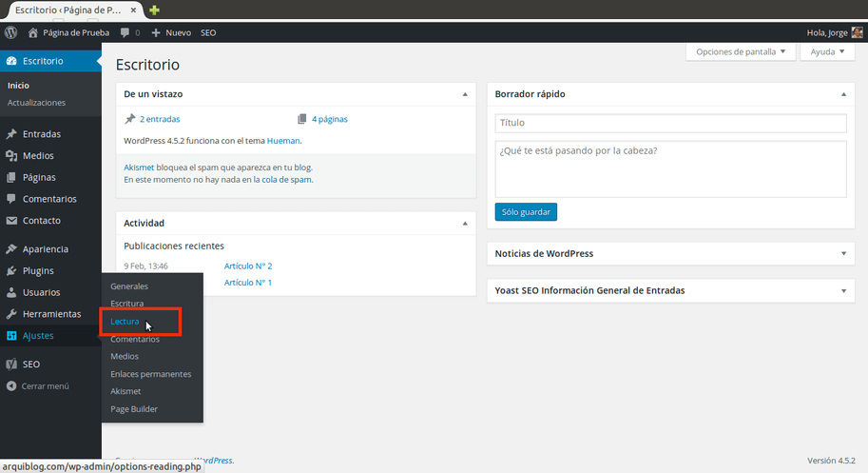Open the Ayuda dropdown
This screenshot has width=868, height=473.
pyautogui.click(x=827, y=51)
